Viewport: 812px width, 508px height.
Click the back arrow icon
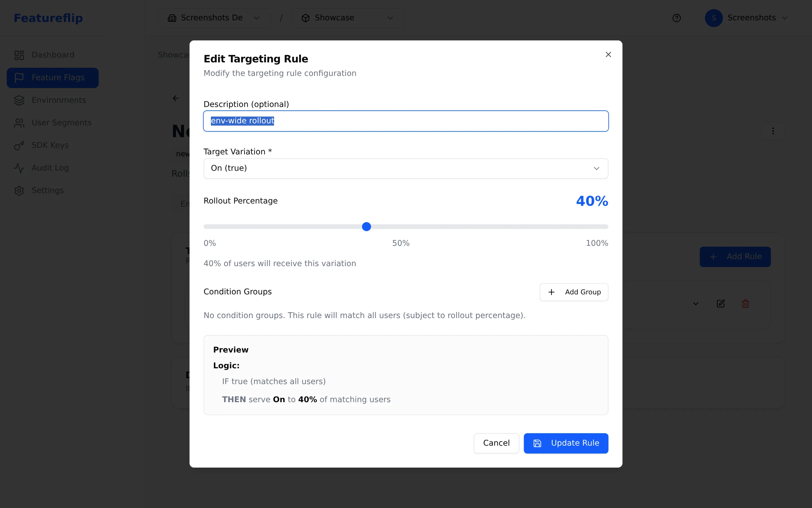click(176, 98)
